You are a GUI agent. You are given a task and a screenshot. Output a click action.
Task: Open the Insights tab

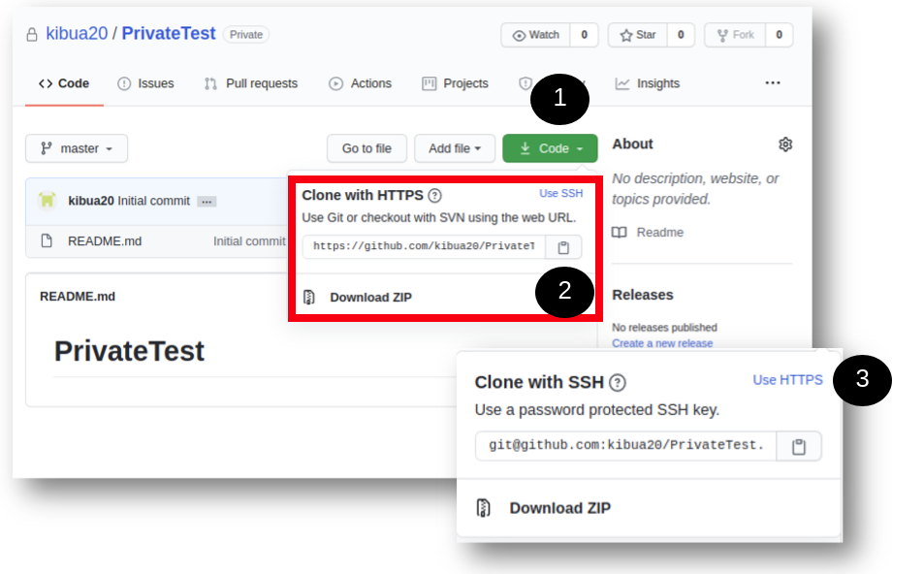(x=648, y=83)
